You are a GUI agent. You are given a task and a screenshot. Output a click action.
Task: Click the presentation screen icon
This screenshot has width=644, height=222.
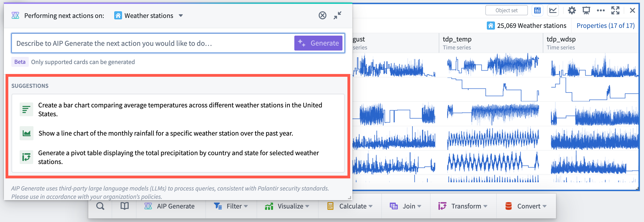586,10
